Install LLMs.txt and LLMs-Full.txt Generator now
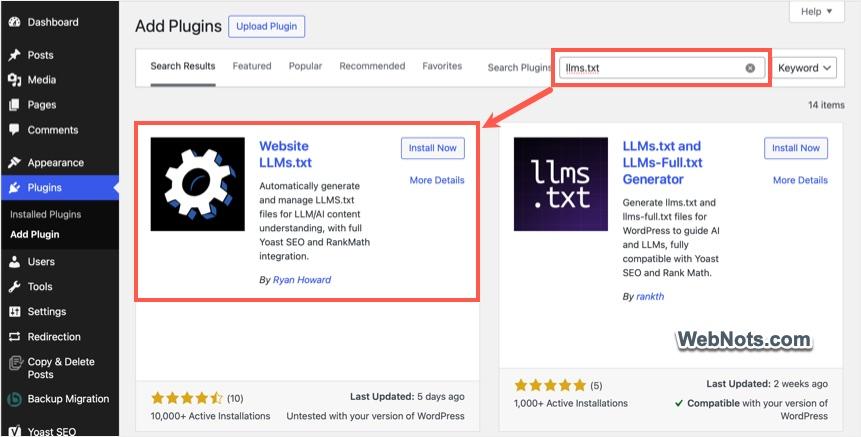The width and height of the screenshot is (861, 437). tap(796, 148)
